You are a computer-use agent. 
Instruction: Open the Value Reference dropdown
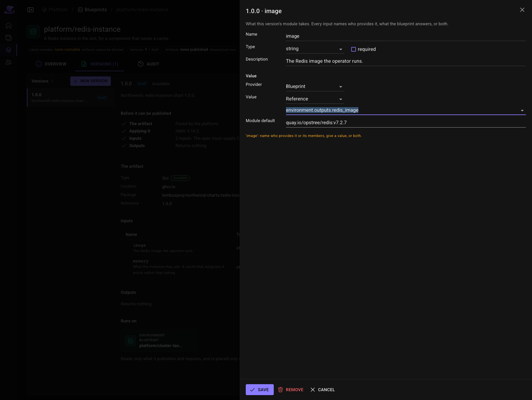(315, 99)
